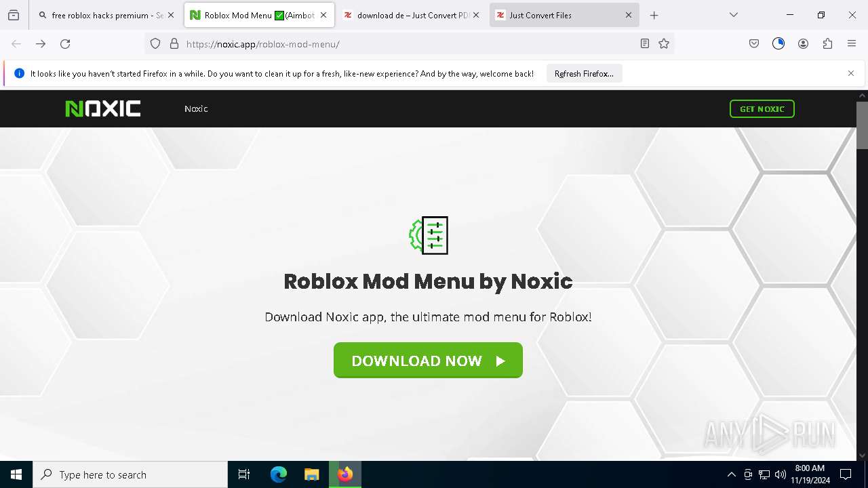The width and height of the screenshot is (868, 488).
Task: Open tracking protection shield icon
Action: point(155,43)
